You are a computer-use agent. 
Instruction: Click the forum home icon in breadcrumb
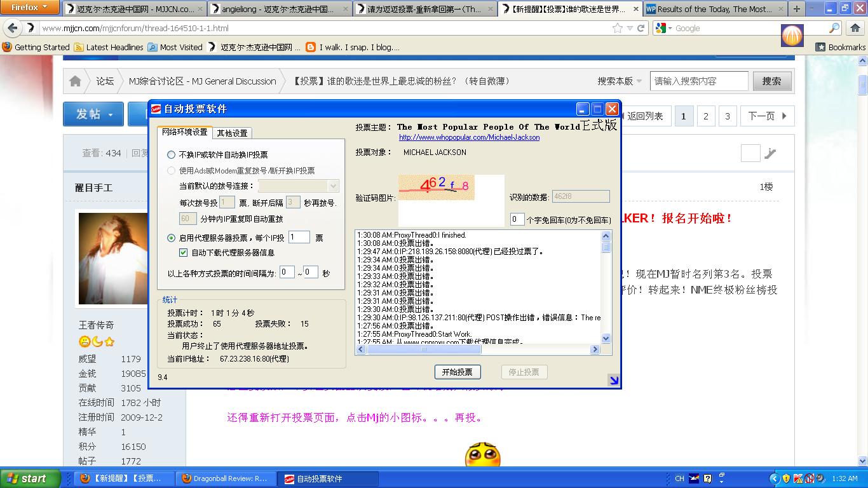[75, 81]
